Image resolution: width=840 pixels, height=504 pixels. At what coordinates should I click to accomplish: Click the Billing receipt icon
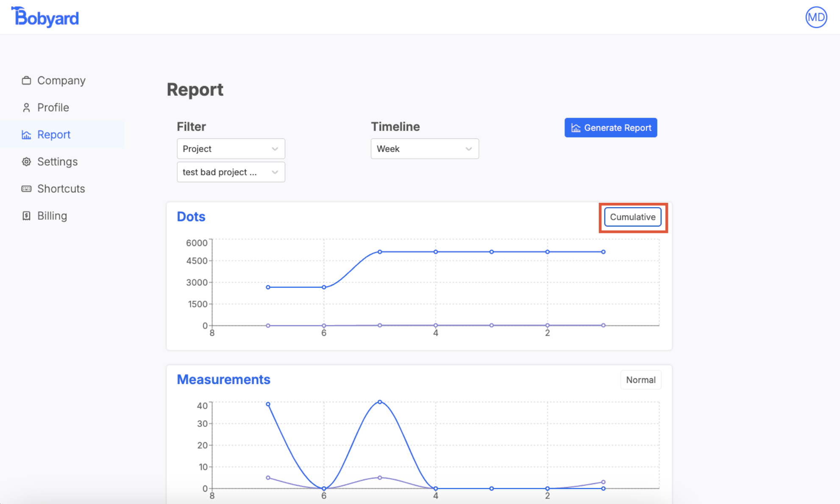click(x=26, y=216)
